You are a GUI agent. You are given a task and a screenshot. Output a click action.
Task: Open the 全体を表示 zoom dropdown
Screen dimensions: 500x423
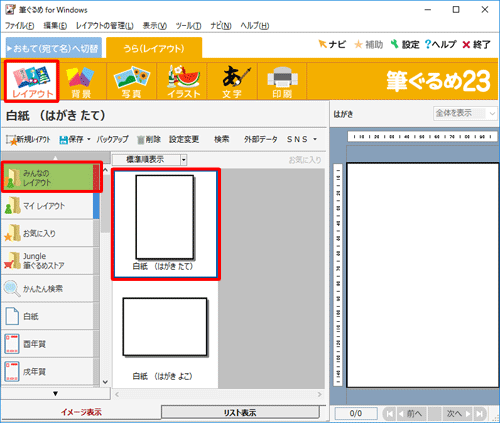(465, 114)
